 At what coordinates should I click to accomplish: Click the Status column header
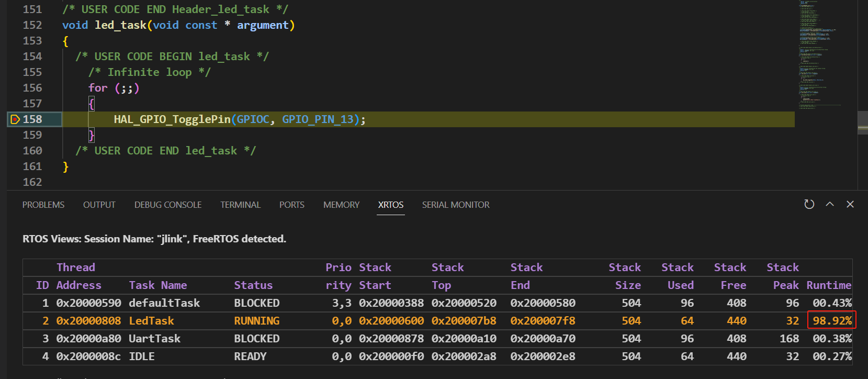253,285
